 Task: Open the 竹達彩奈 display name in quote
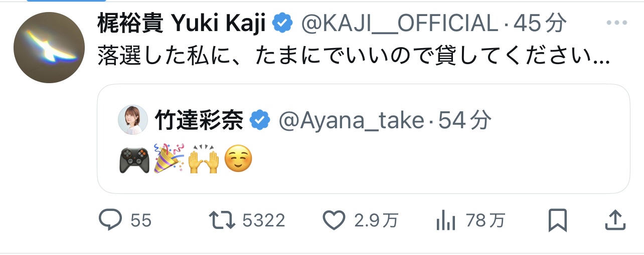199,120
